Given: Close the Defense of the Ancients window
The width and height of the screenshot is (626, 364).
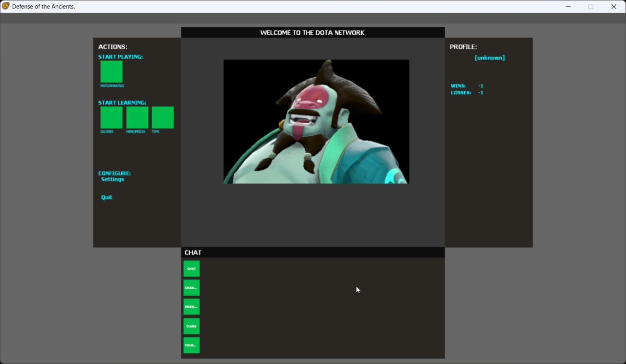Looking at the screenshot, I should tap(614, 6).
